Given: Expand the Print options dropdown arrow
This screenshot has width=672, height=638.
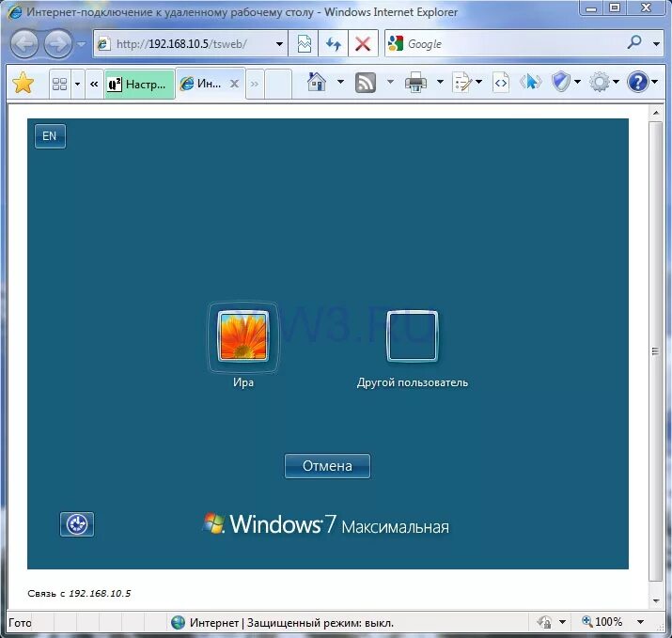Looking at the screenshot, I should pyautogui.click(x=440, y=82).
